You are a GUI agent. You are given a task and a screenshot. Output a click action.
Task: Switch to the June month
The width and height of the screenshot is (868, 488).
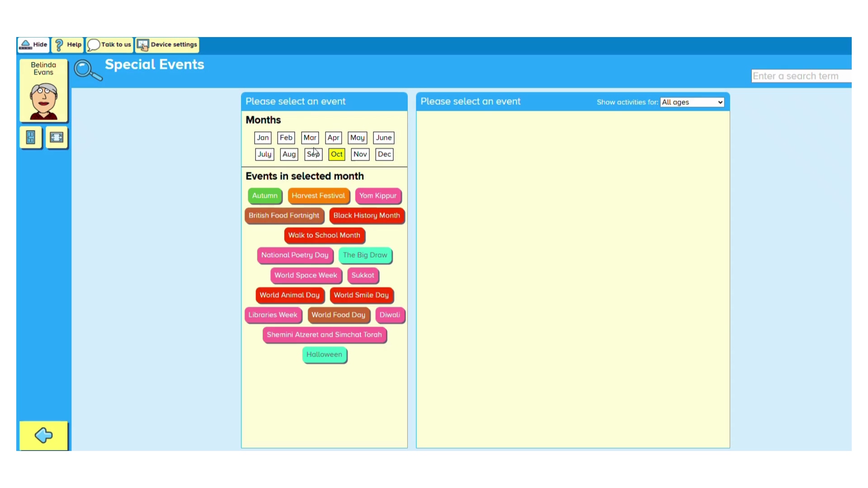(383, 138)
